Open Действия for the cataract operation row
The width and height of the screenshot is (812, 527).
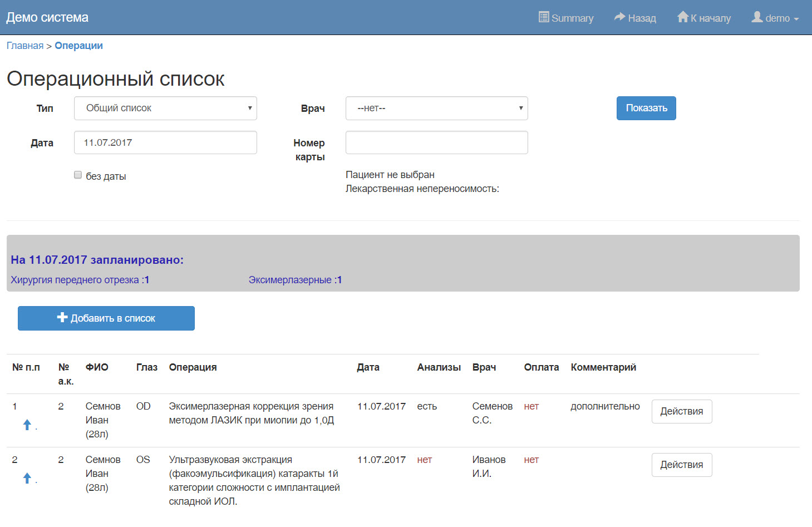click(681, 465)
